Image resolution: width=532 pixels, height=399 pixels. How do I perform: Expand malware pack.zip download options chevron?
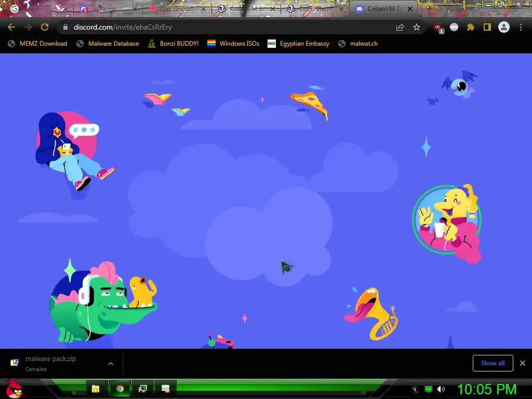(x=111, y=363)
